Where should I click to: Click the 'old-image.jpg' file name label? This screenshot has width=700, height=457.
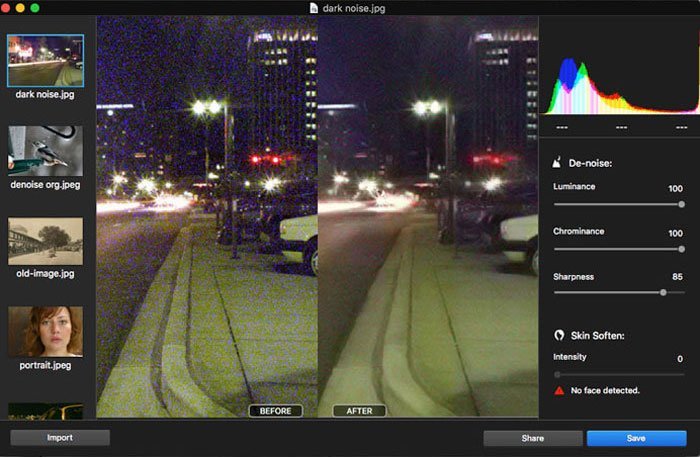[46, 273]
